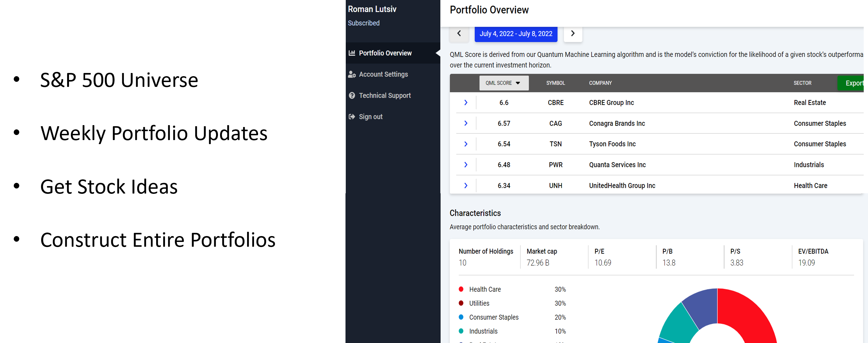868x343 pixels.
Task: Click the red Health Care legend dot
Action: [x=461, y=289]
